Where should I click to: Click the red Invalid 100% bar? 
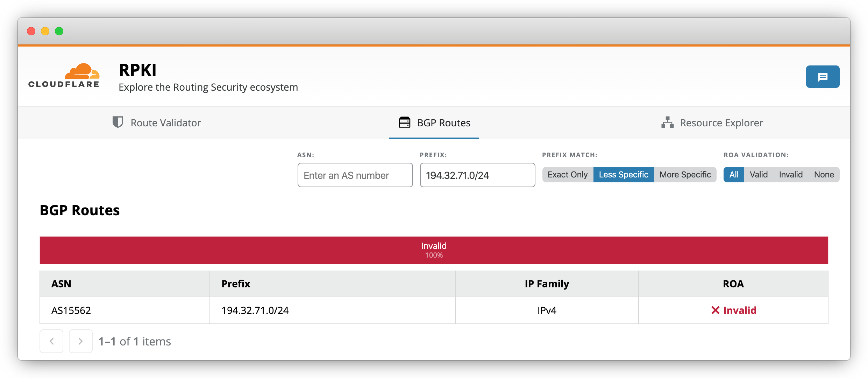tap(434, 250)
